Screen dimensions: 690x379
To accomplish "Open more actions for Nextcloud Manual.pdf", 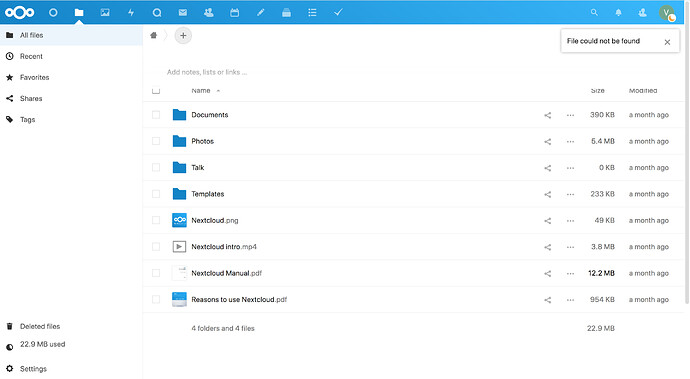I will 570,273.
